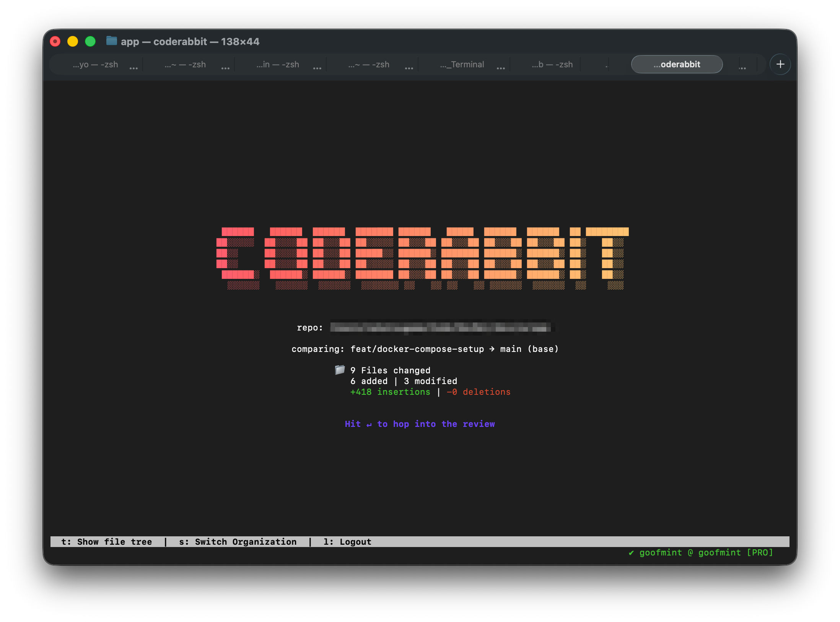Minimize the window with yellow button

pyautogui.click(x=73, y=41)
